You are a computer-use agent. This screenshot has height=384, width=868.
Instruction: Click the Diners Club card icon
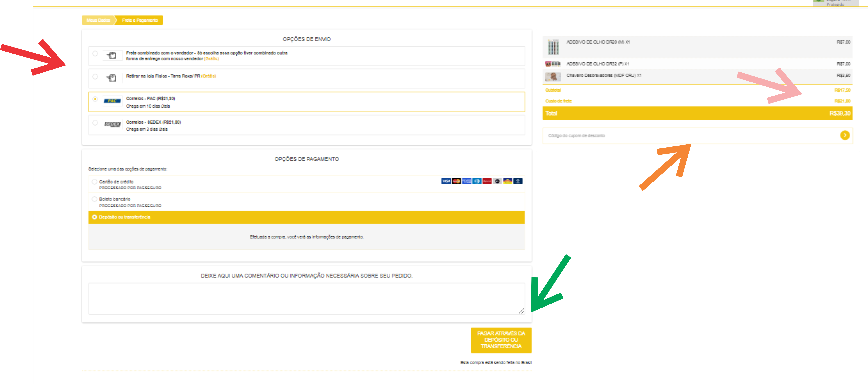click(477, 181)
